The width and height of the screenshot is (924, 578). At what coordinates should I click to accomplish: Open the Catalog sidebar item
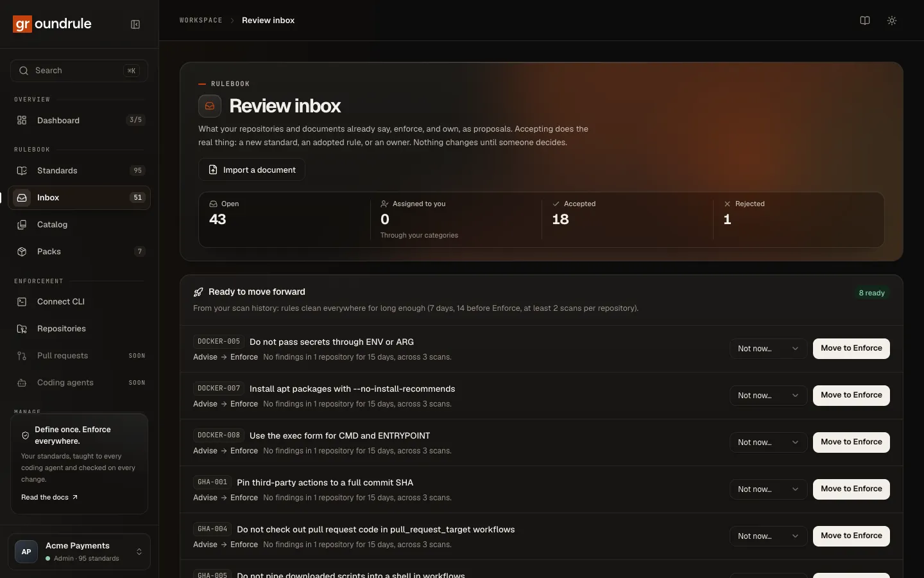pos(79,225)
